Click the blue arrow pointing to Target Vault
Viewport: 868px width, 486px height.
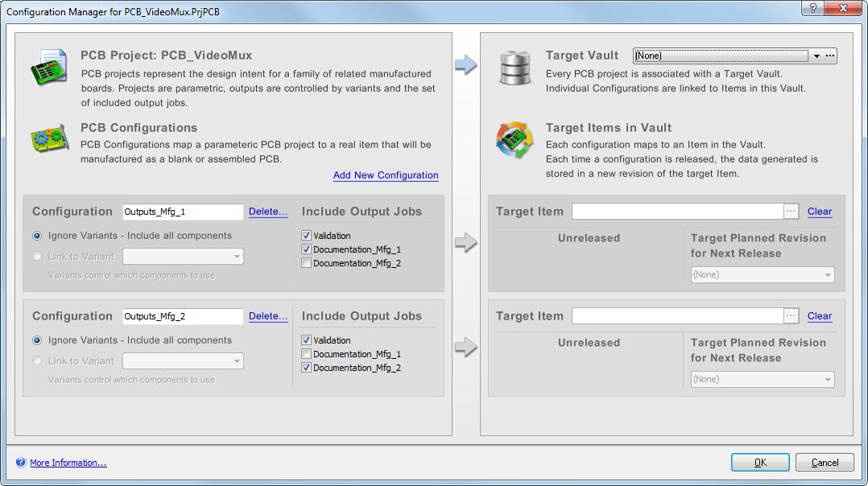(466, 65)
